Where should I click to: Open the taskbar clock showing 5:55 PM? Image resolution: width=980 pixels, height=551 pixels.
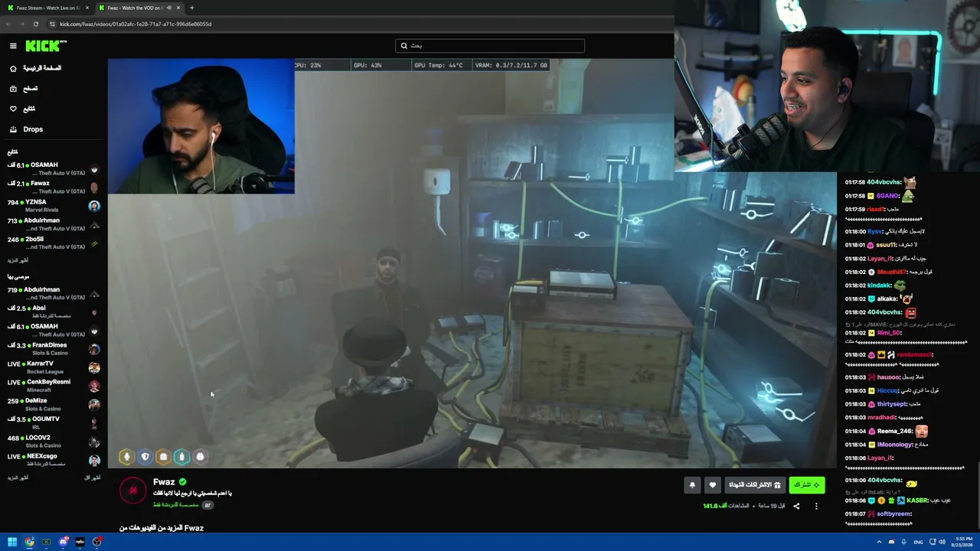(962, 542)
